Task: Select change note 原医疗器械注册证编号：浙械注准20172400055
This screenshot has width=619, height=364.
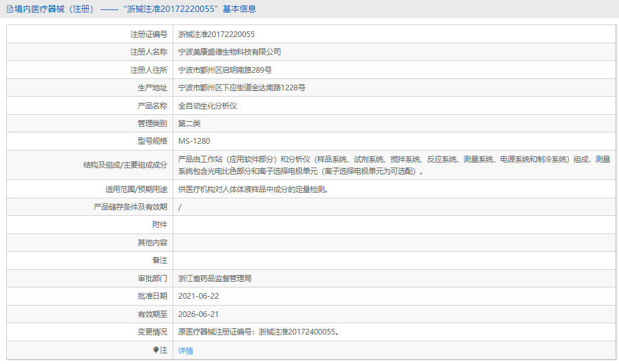Action: coord(259,332)
